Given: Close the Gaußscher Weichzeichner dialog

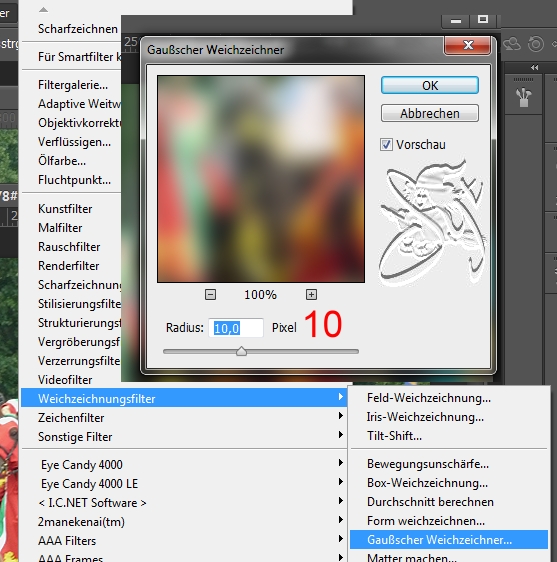Looking at the screenshot, I should 468,45.
